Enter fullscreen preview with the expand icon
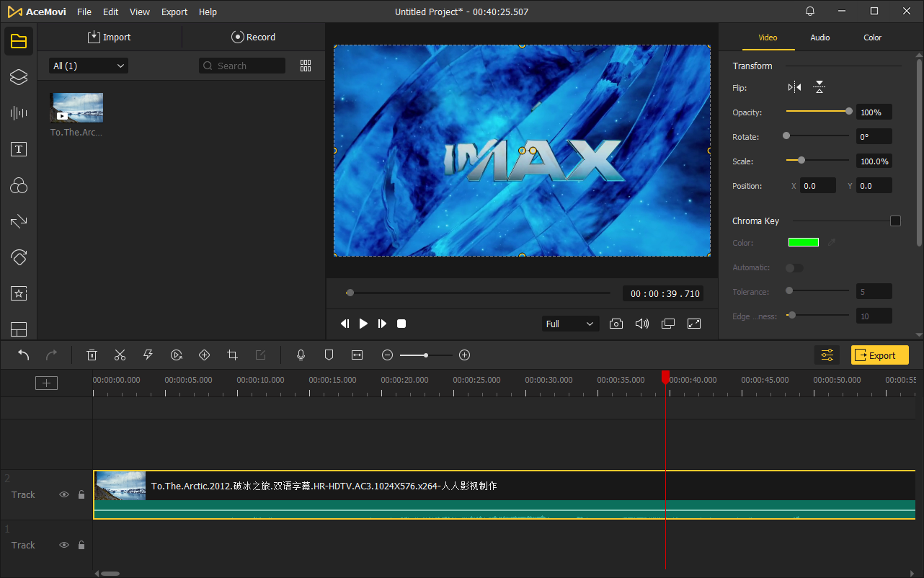 coord(694,324)
